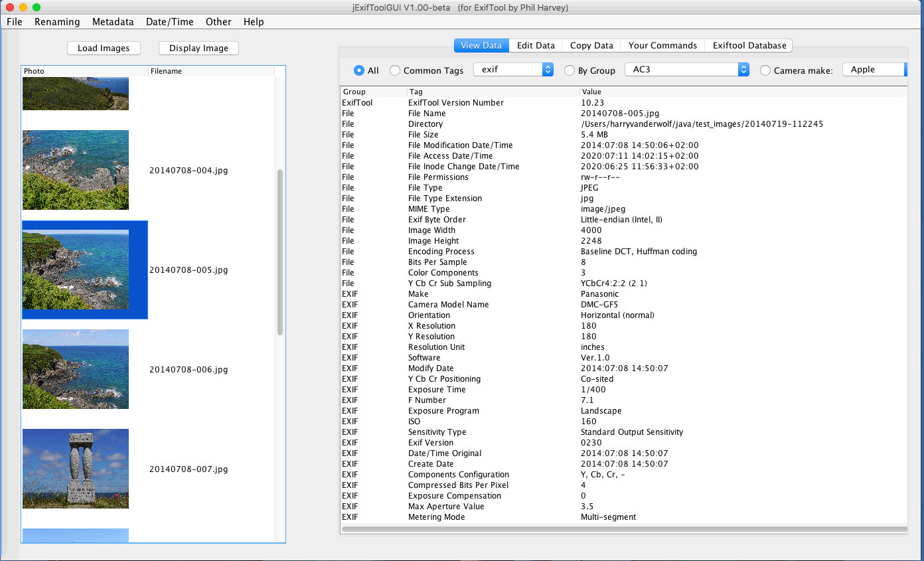Click filename 20140708-006.jpg in list
Viewport: 924px width, 561px height.
pyautogui.click(x=189, y=370)
